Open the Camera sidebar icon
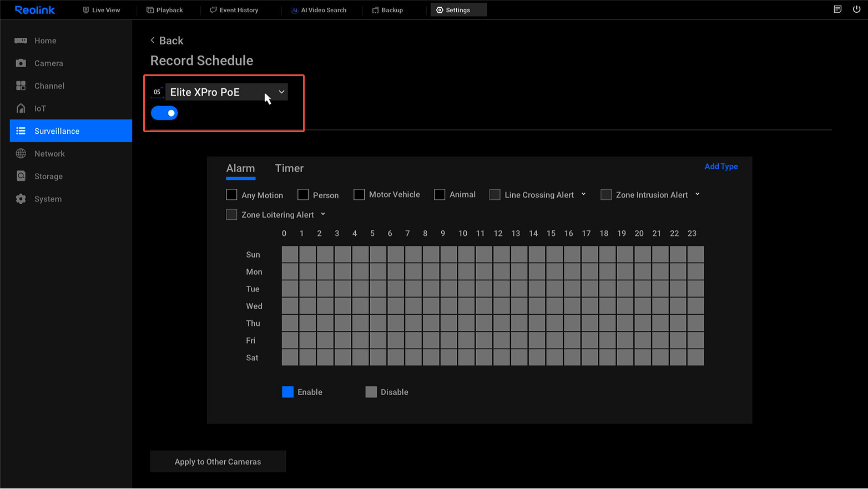 (x=21, y=63)
